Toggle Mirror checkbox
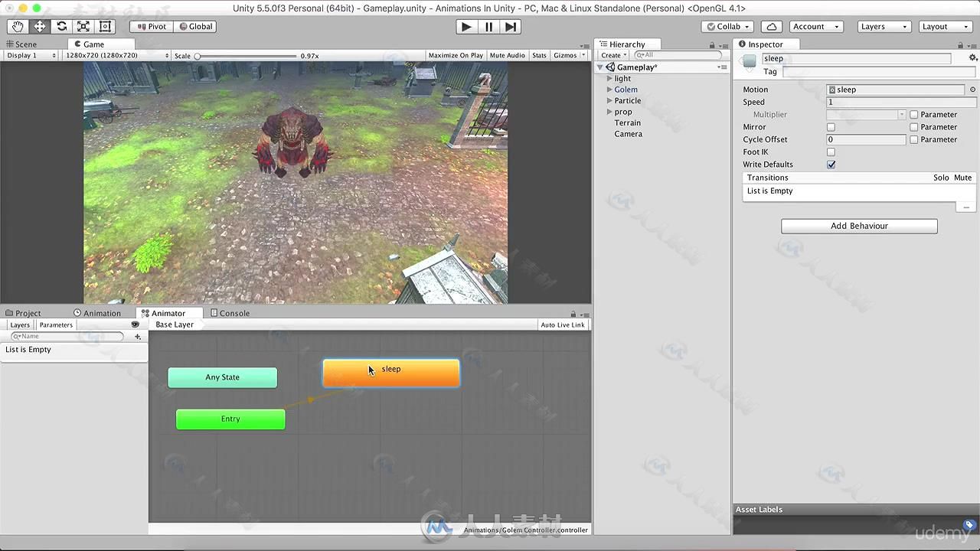Image resolution: width=980 pixels, height=551 pixels. click(831, 127)
